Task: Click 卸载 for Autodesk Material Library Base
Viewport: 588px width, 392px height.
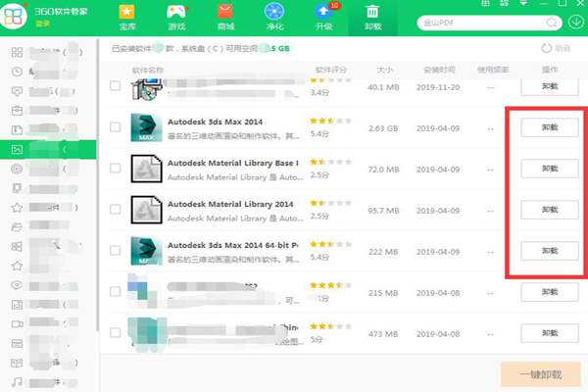Action: pos(550,169)
